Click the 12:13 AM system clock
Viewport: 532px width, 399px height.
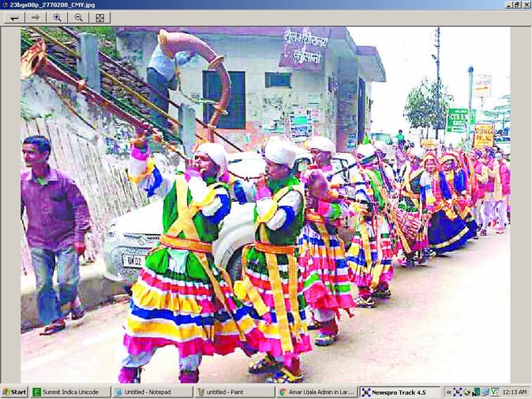pos(515,392)
